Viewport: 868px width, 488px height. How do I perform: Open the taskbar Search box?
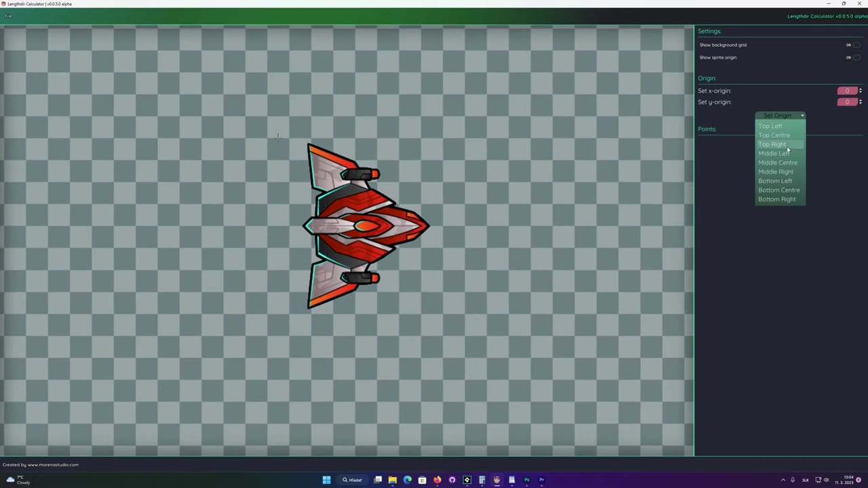click(x=353, y=480)
